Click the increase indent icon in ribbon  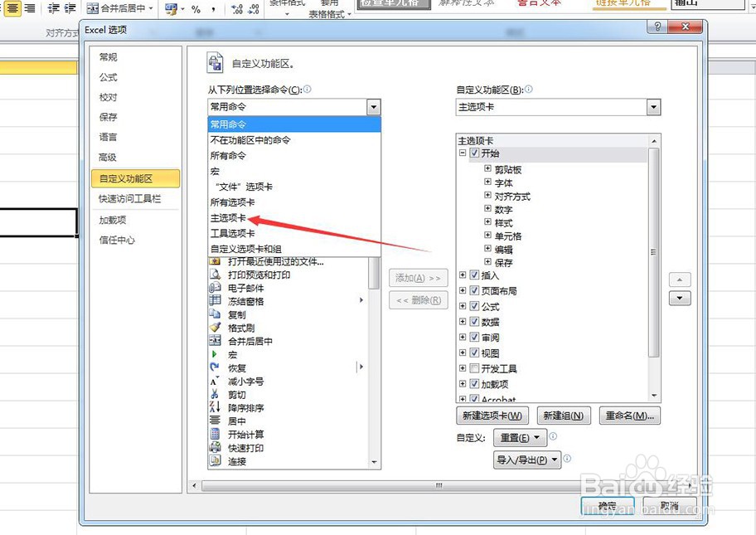tap(70, 8)
